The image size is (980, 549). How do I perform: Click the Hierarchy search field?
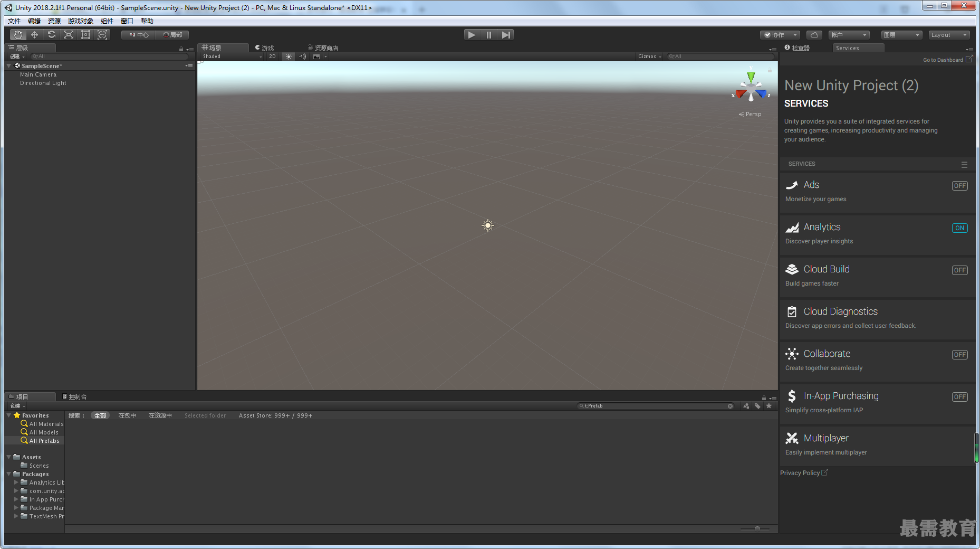click(109, 56)
